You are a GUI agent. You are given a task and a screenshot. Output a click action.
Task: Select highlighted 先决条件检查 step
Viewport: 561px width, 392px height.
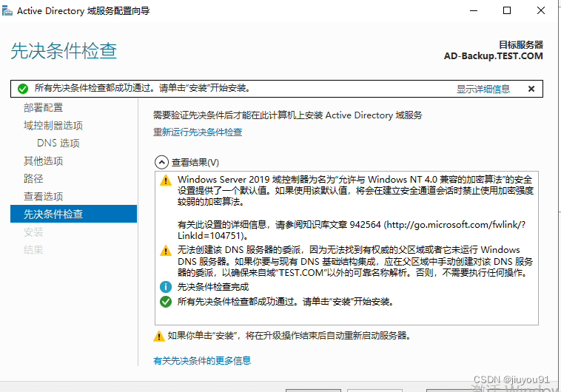74,214
